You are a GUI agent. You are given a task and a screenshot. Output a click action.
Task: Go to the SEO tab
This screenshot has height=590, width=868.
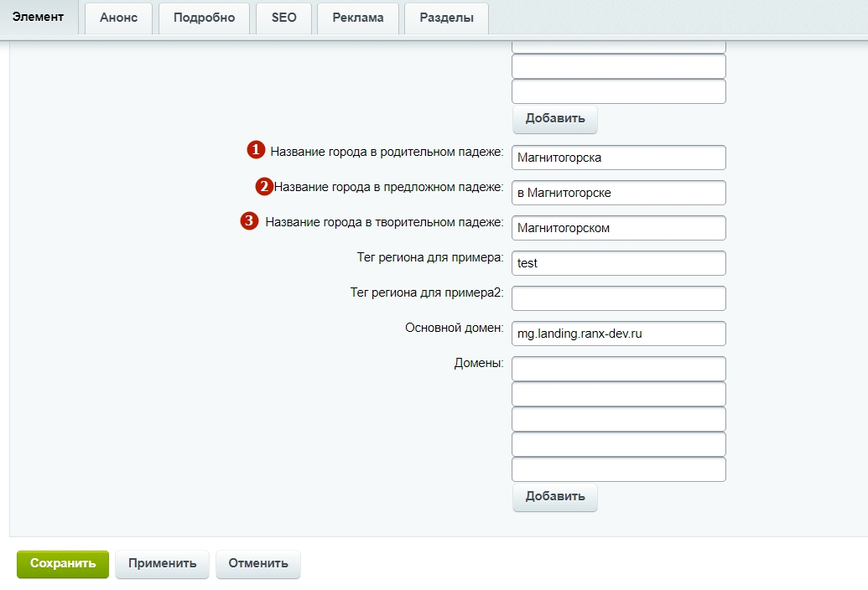(283, 18)
